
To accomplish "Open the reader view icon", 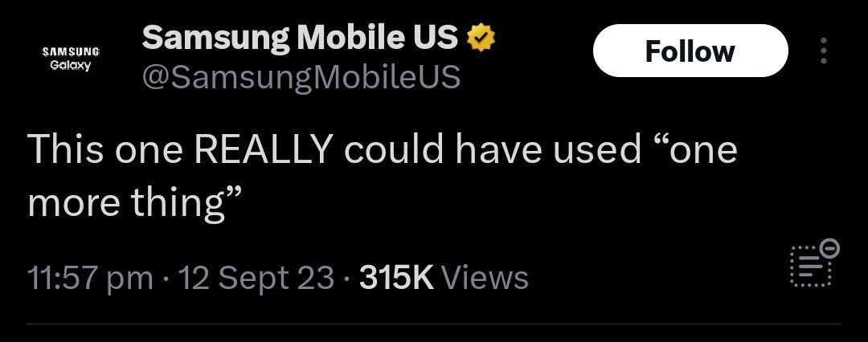I will pyautogui.click(x=810, y=266).
